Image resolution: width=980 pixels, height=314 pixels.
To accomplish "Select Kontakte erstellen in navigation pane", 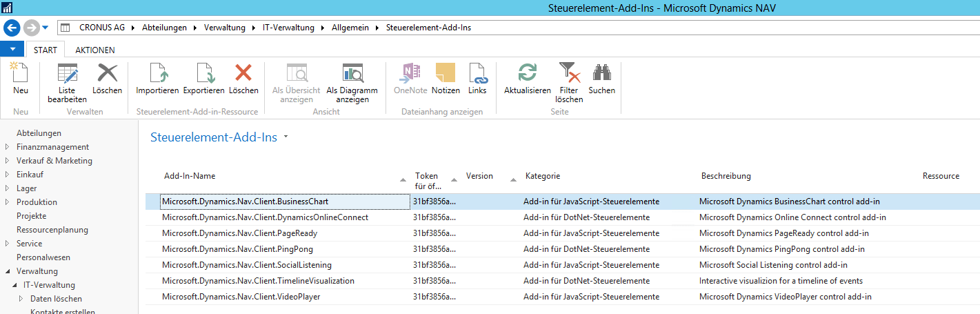I will click(x=63, y=311).
